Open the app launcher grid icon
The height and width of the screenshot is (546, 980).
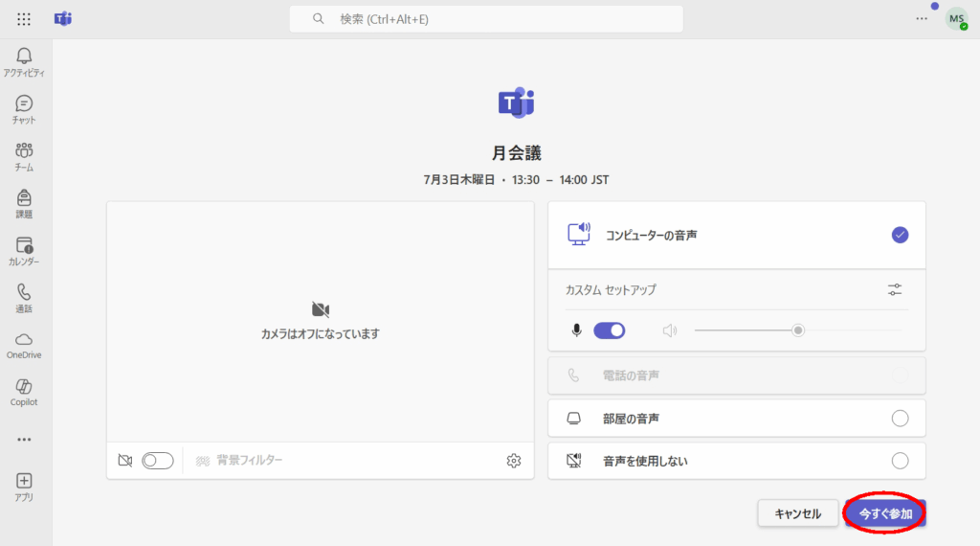pos(24,19)
